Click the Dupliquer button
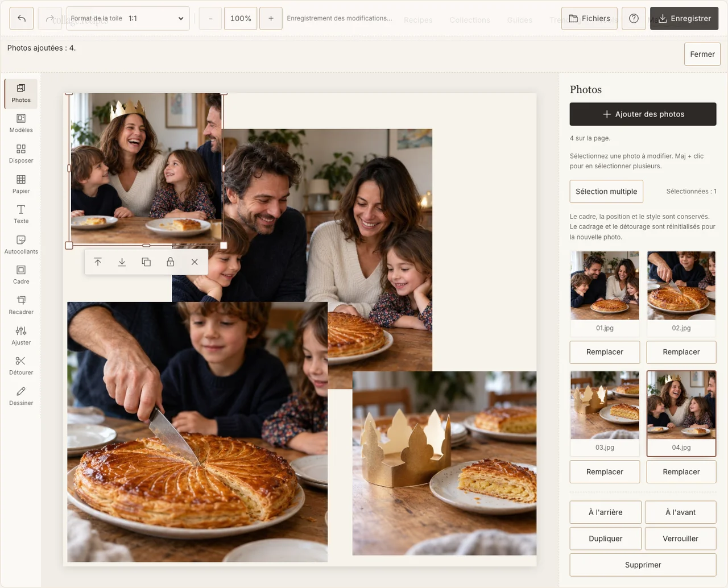 click(x=606, y=539)
